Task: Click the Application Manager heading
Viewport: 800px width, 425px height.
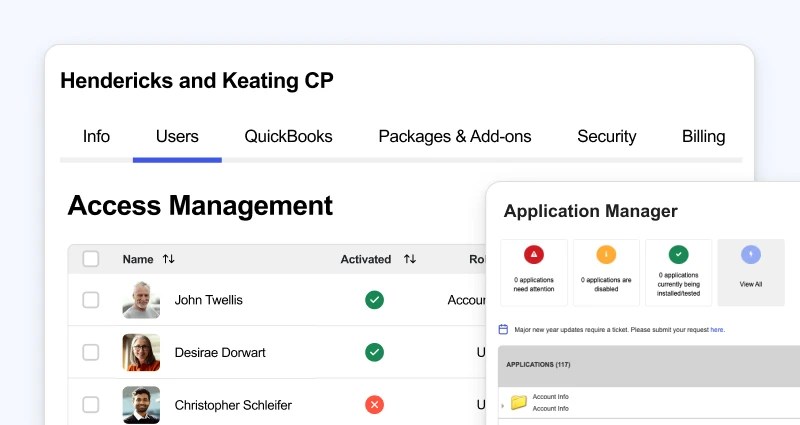Action: pos(590,211)
